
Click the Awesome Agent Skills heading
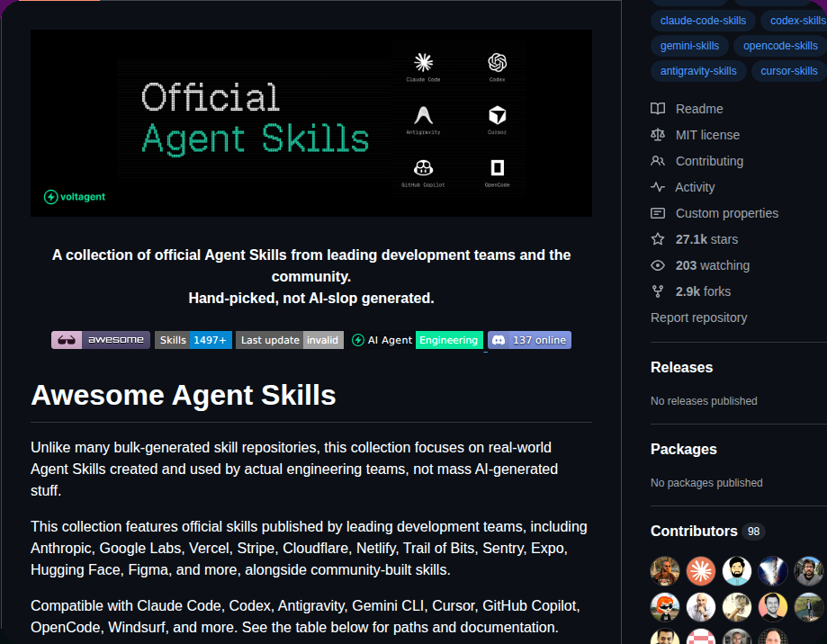point(183,395)
